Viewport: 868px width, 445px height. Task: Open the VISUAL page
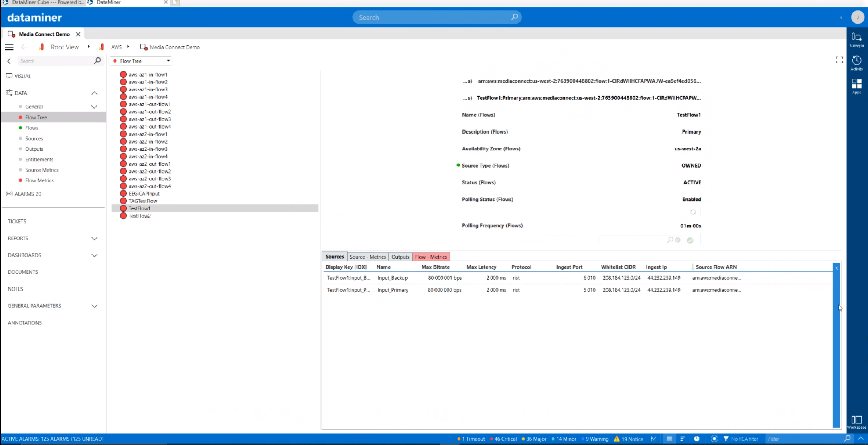coord(22,76)
